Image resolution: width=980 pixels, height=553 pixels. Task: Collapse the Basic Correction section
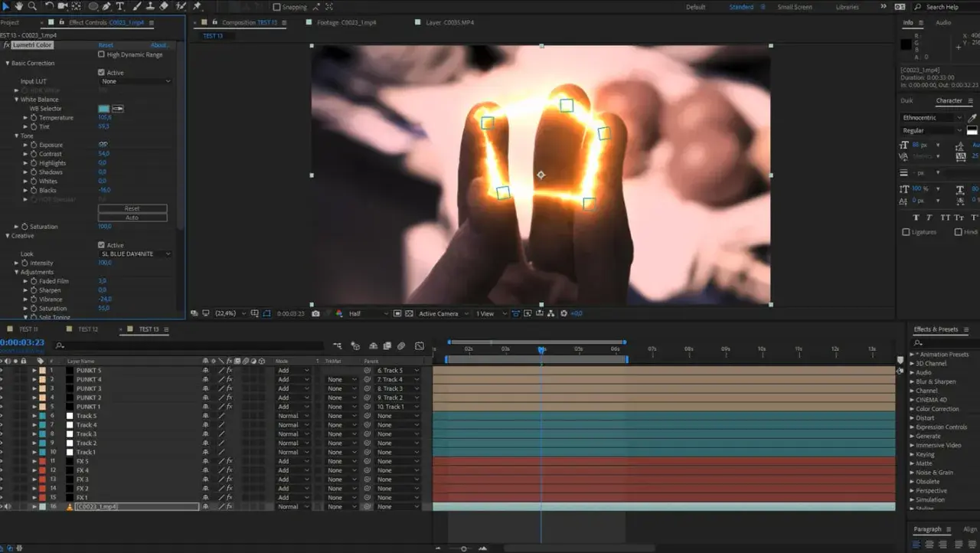pos(8,64)
